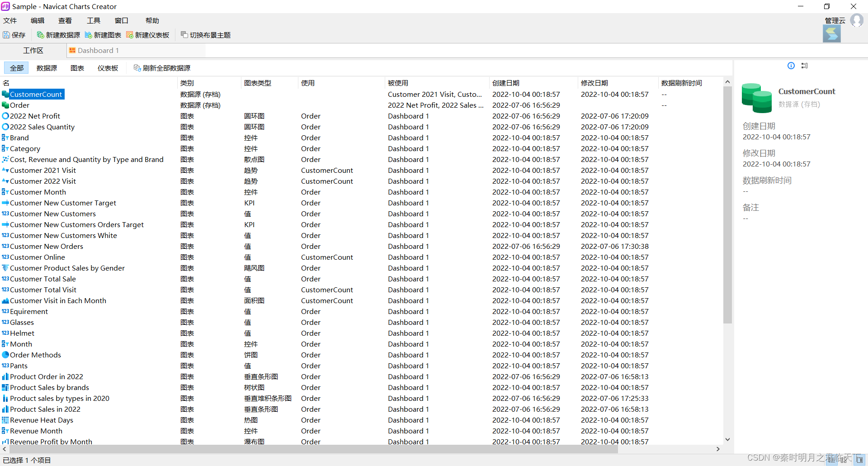Image resolution: width=868 pixels, height=466 pixels.
Task: Click the New Dashboard (新建仪表板) icon
Action: (x=130, y=35)
